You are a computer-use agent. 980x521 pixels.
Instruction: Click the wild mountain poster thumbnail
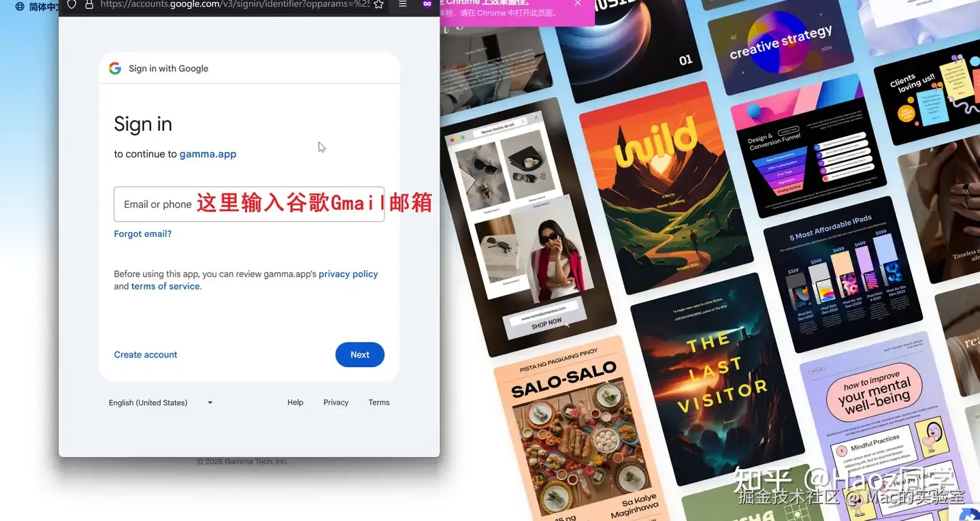[x=666, y=188]
